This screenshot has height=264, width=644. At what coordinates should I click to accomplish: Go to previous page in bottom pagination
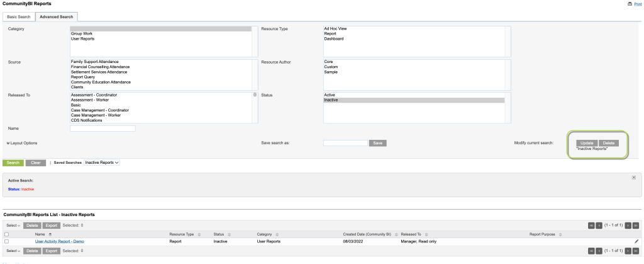pos(599,250)
